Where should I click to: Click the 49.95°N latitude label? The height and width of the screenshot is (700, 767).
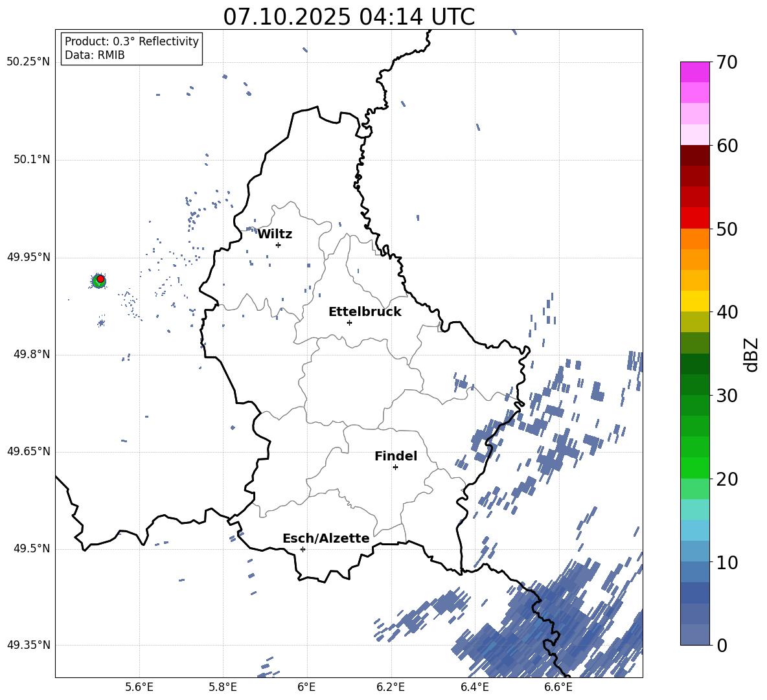(29, 258)
